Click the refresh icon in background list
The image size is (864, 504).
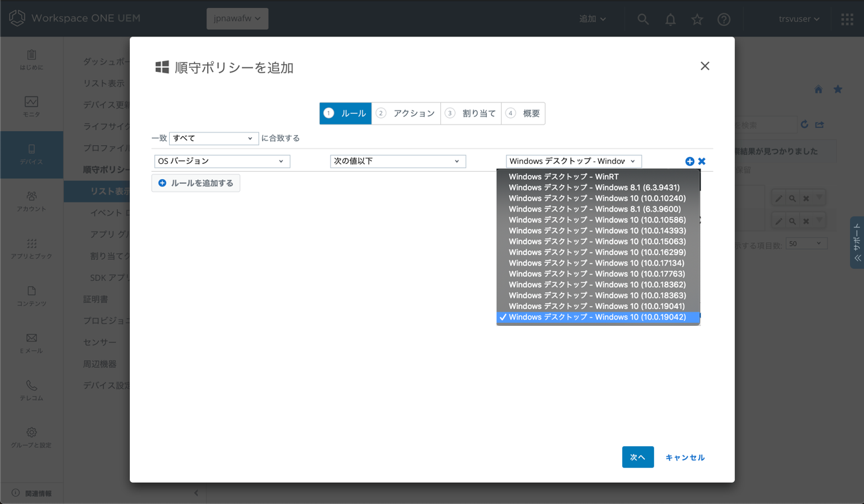(805, 125)
